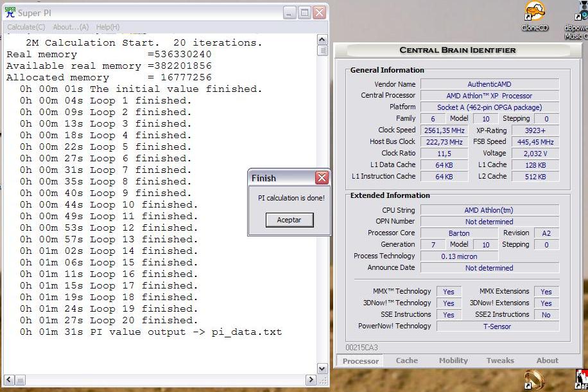Screen dimensions: 588x392
Task: Open the About...(A) menu
Action: 71,27
